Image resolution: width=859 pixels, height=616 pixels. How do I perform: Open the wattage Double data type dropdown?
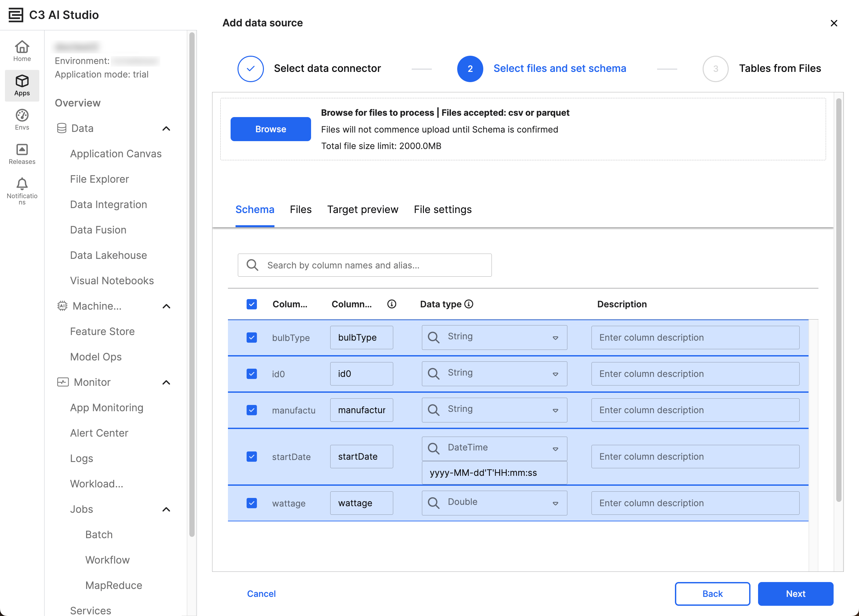coord(555,503)
